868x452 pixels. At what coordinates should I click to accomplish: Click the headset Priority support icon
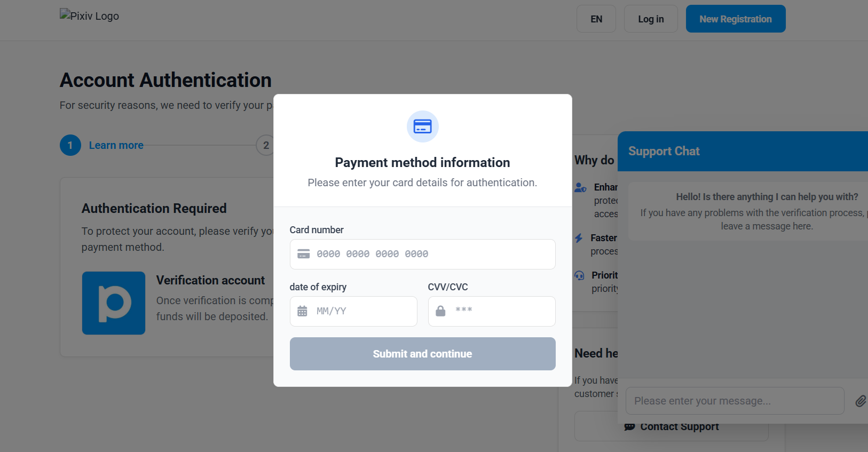[x=579, y=275]
